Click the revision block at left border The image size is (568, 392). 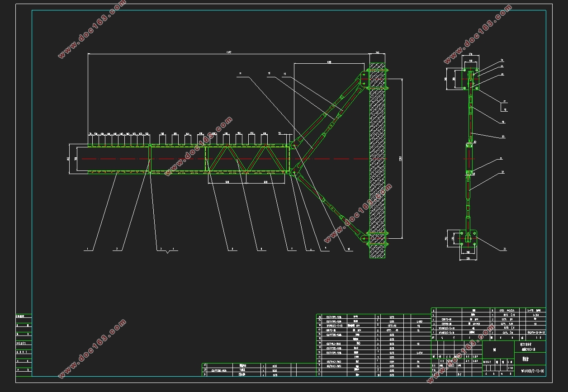(24, 345)
